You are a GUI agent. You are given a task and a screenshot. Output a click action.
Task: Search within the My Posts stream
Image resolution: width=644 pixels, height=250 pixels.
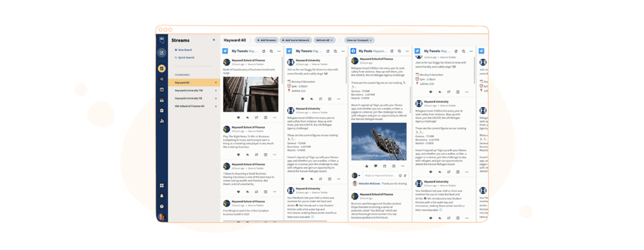click(x=399, y=52)
